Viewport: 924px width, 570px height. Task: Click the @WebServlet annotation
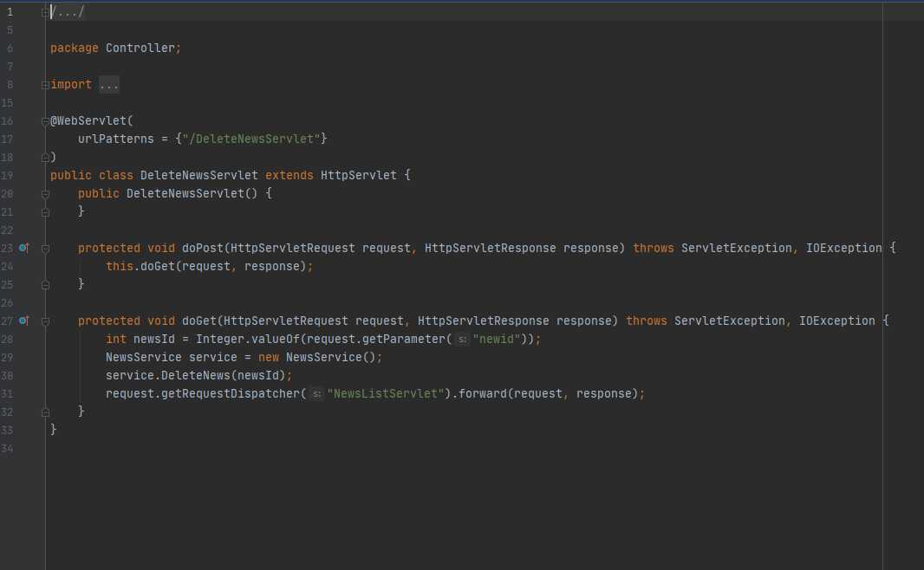pos(88,120)
